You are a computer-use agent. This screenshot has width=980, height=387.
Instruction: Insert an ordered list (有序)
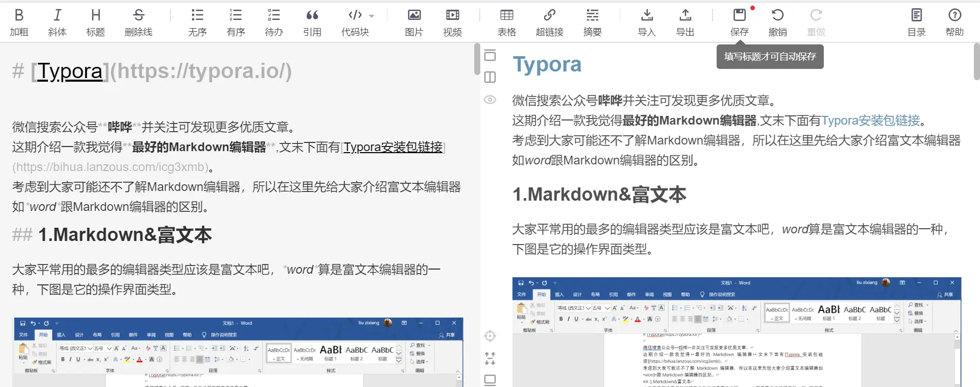pyautogui.click(x=235, y=22)
